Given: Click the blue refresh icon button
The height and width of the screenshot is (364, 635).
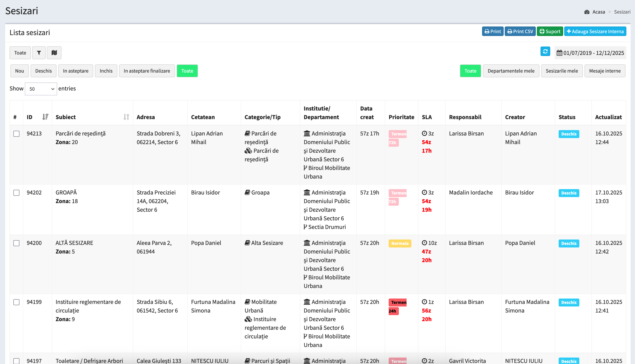Looking at the screenshot, I should [545, 51].
